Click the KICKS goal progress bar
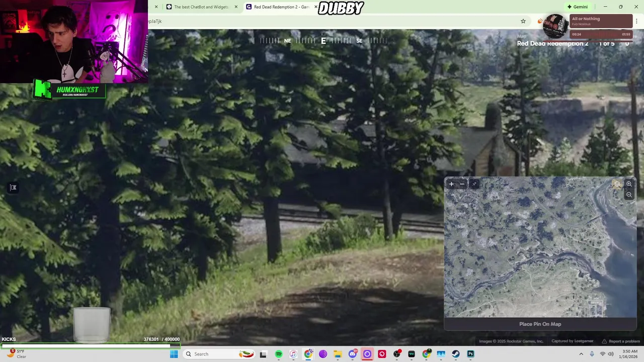The width and height of the screenshot is (644, 362). click(x=91, y=345)
